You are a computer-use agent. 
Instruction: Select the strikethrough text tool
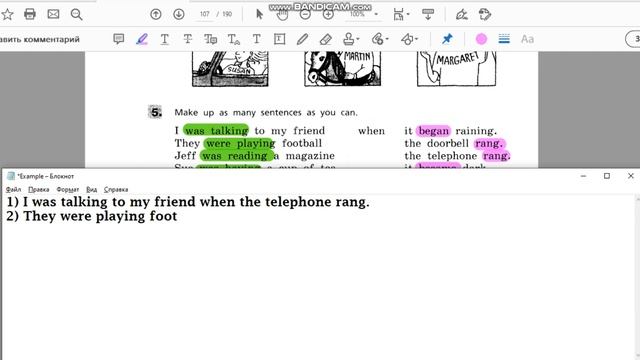coord(188,39)
